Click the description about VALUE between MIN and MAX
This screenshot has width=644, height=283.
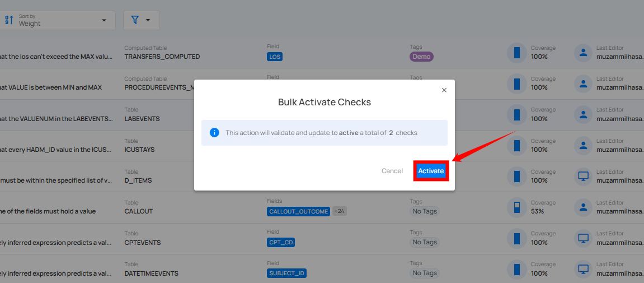point(51,87)
